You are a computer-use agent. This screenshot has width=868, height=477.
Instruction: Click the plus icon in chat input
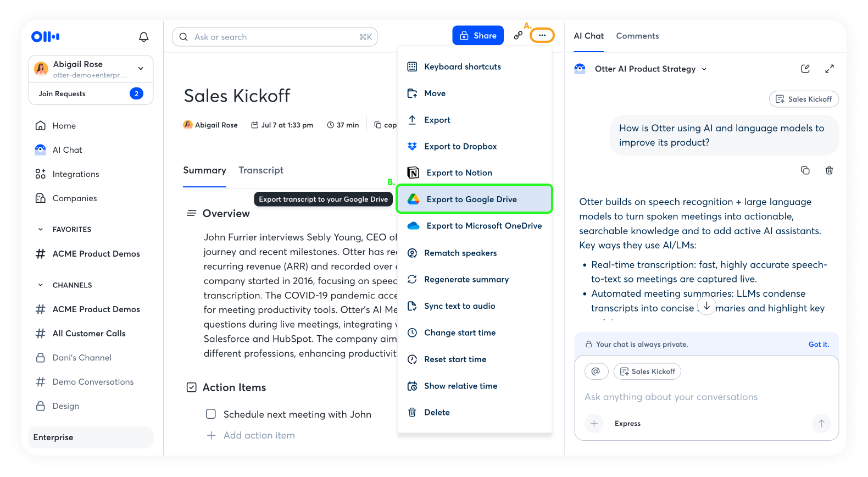(x=594, y=423)
